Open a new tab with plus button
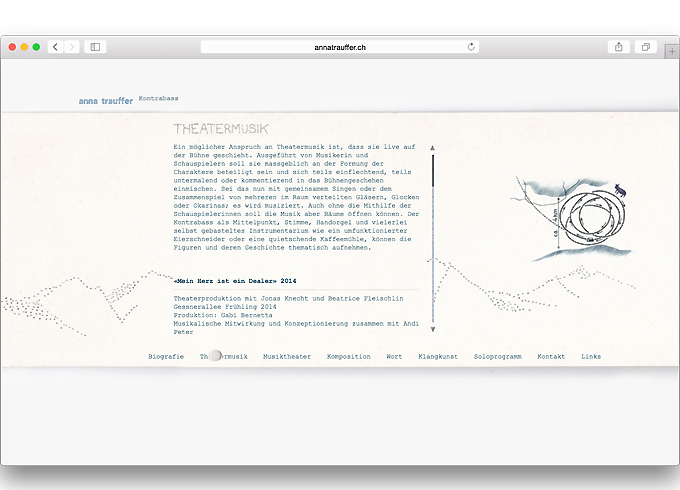 point(672,50)
